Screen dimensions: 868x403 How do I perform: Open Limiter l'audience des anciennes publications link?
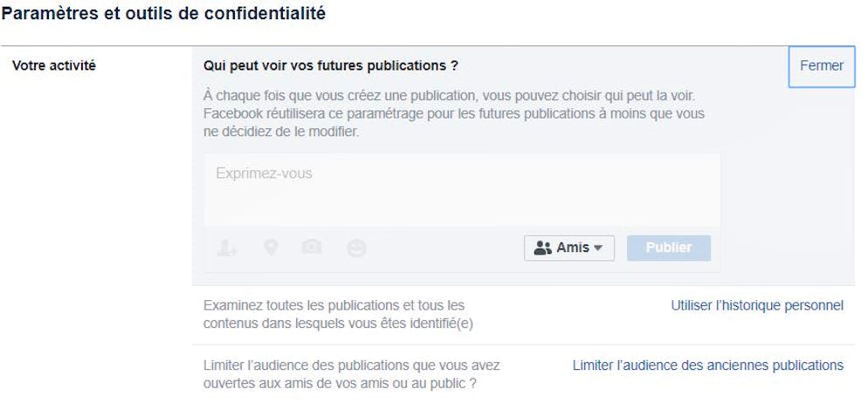(x=708, y=365)
